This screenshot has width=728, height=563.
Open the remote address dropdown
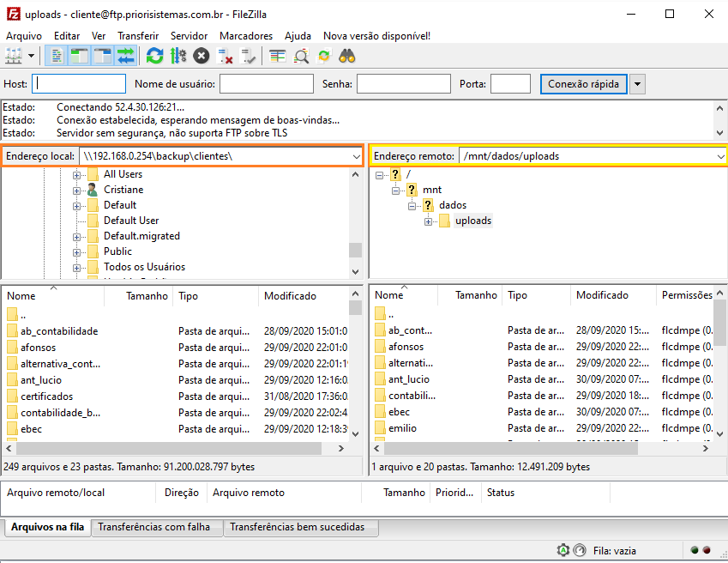click(x=720, y=156)
